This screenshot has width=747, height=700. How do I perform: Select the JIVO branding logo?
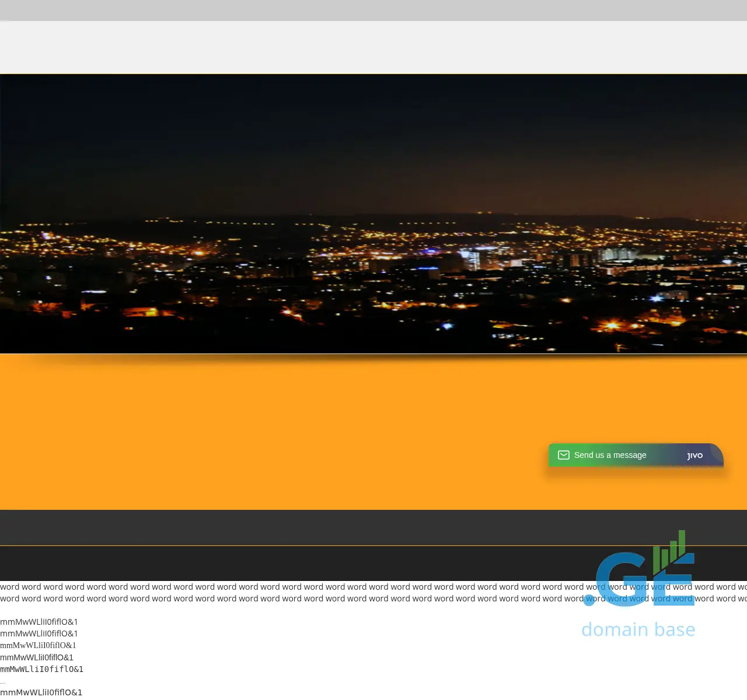tap(694, 456)
